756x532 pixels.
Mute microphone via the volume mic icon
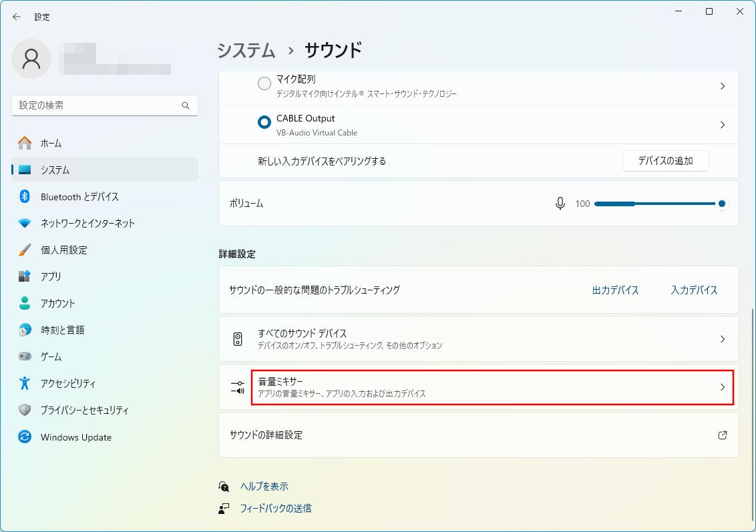coord(560,204)
